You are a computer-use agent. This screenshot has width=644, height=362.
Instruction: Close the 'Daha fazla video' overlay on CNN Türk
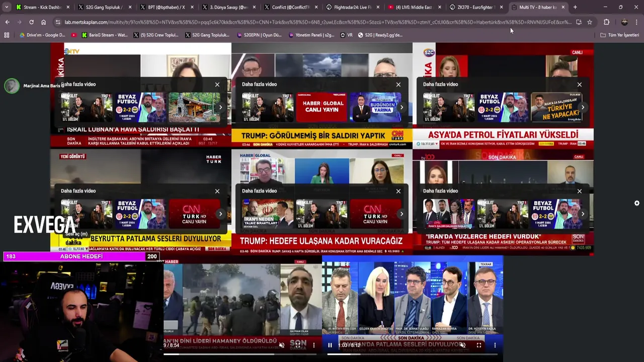[x=398, y=84]
